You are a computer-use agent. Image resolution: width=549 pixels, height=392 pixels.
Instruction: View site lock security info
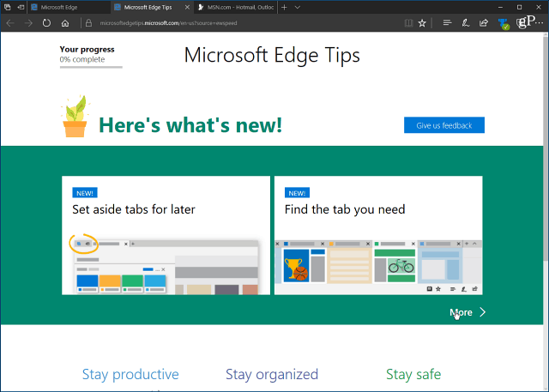89,23
